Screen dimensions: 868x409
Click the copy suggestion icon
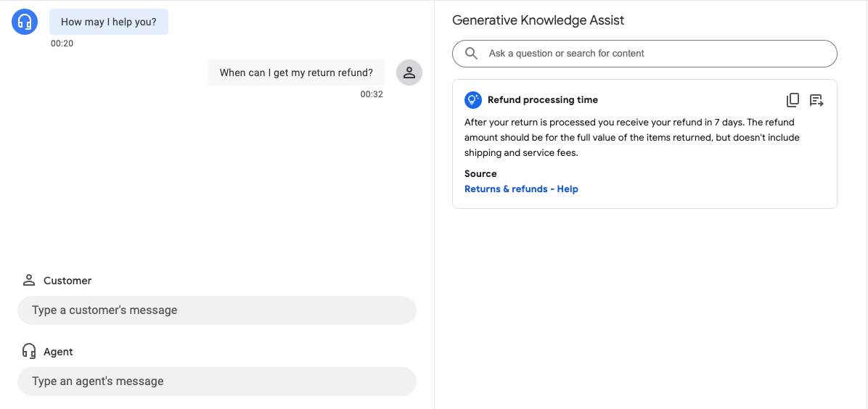793,100
